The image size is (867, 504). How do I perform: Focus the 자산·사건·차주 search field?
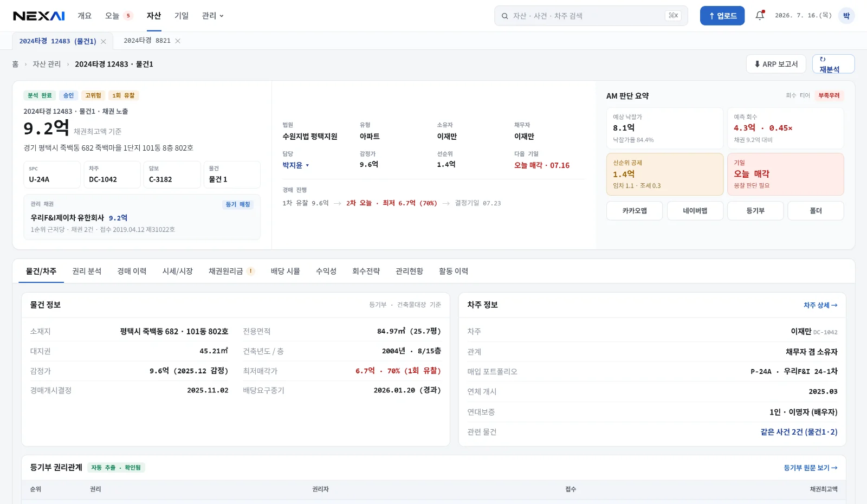pos(591,16)
